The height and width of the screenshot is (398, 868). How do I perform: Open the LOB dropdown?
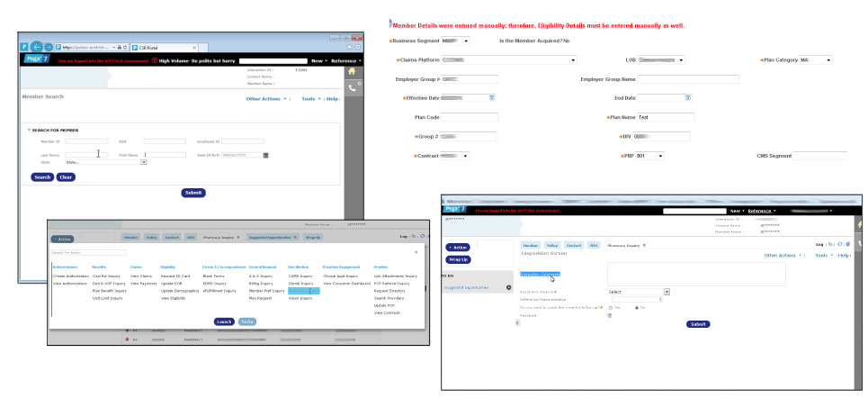tap(661, 59)
